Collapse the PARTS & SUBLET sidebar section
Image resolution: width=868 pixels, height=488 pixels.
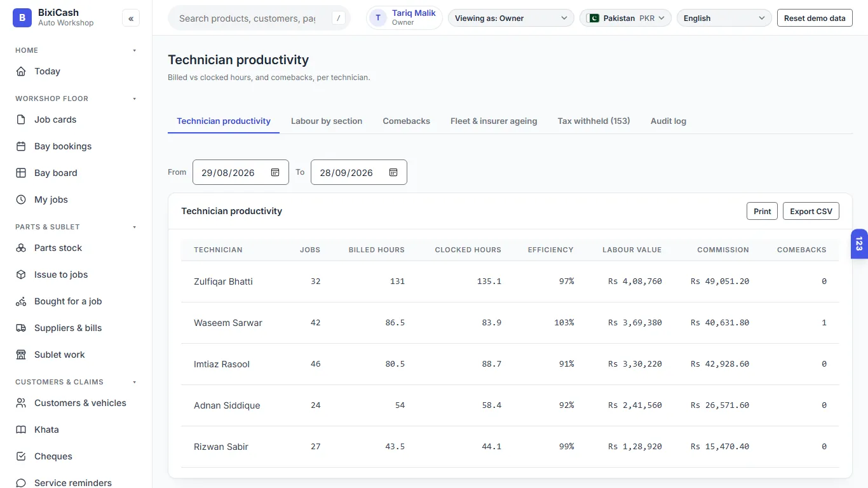134,227
